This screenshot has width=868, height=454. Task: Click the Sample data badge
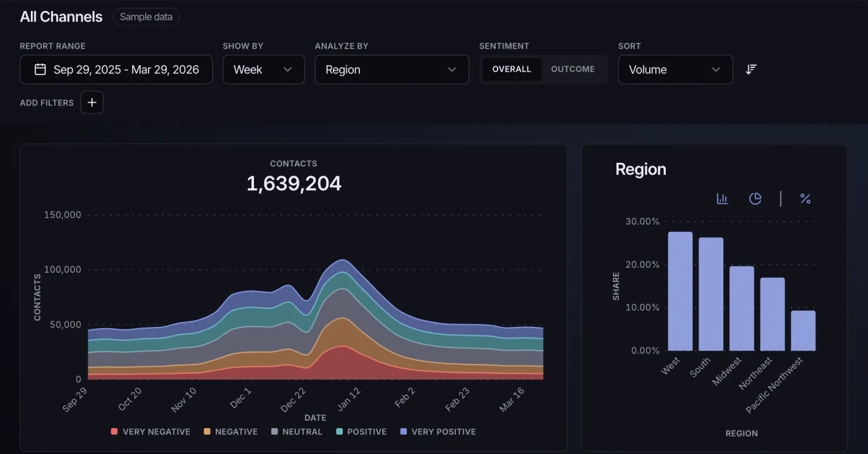(x=146, y=17)
